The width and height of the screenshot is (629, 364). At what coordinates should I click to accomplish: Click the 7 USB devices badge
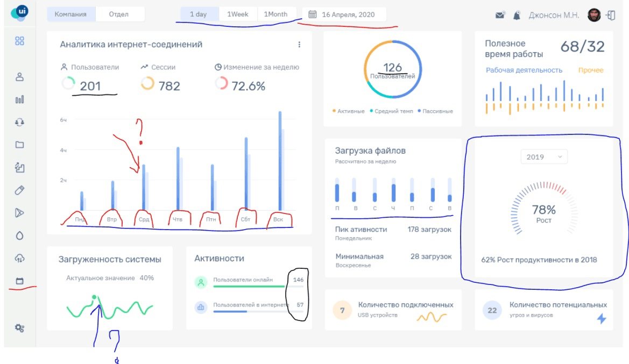342,310
